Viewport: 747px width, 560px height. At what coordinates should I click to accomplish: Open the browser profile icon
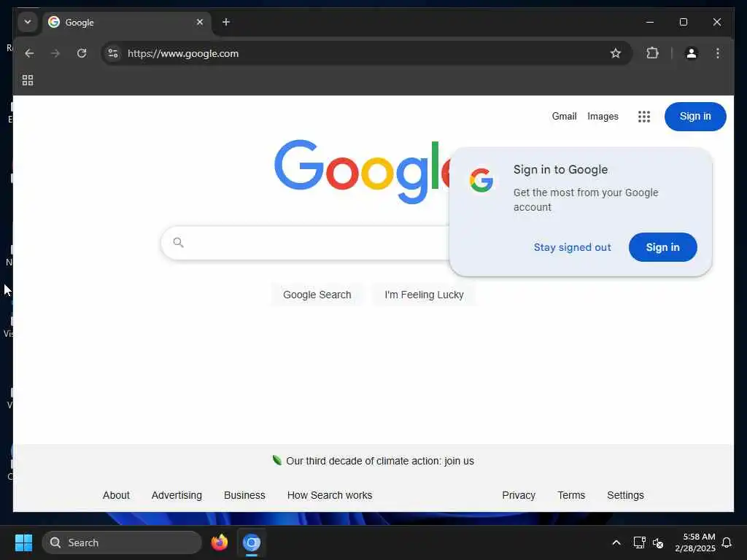pos(692,53)
